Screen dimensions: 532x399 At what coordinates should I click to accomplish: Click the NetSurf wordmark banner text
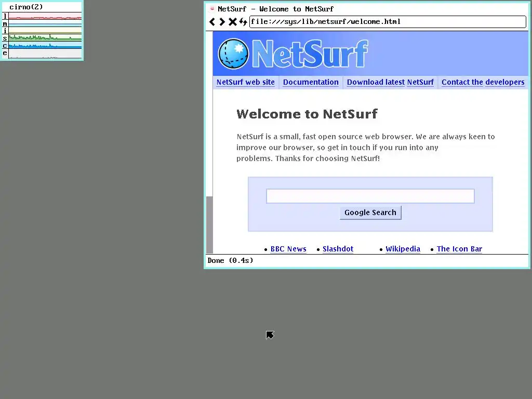point(310,54)
